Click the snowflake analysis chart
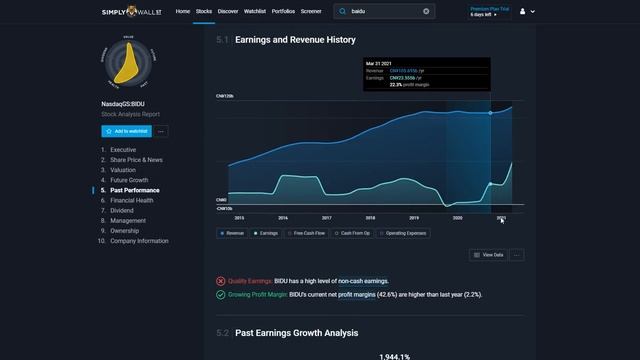Screen dimensions: 640x360 128,62
